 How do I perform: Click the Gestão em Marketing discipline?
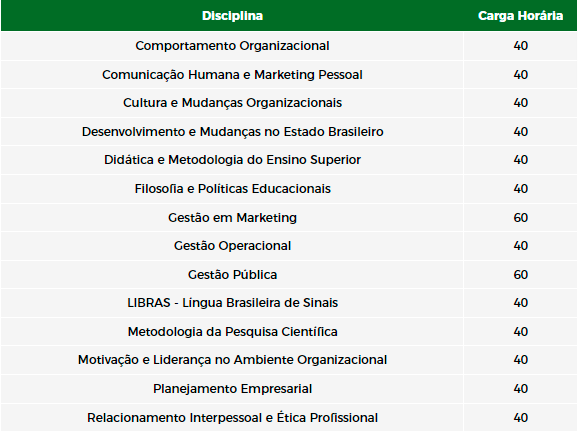coord(232,217)
